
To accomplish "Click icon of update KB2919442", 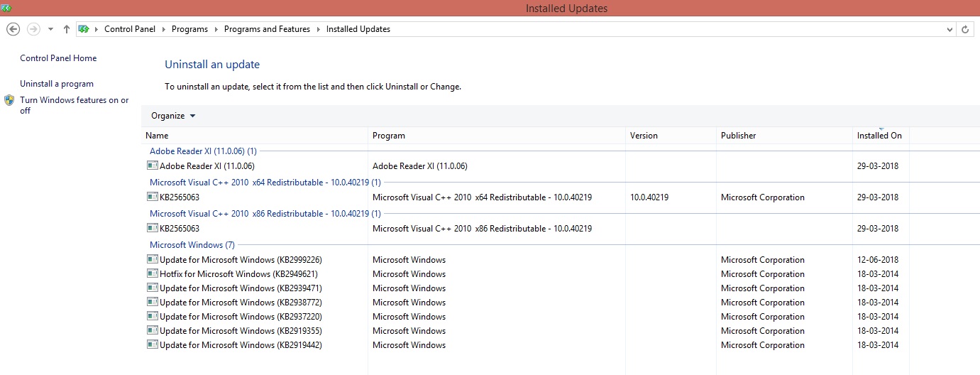I will click(x=152, y=344).
